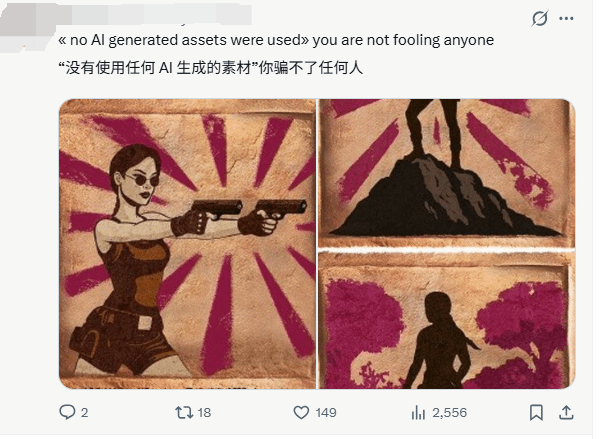Click the like count showing 149
Image resolution: width=599 pixels, height=439 pixels.
point(326,413)
